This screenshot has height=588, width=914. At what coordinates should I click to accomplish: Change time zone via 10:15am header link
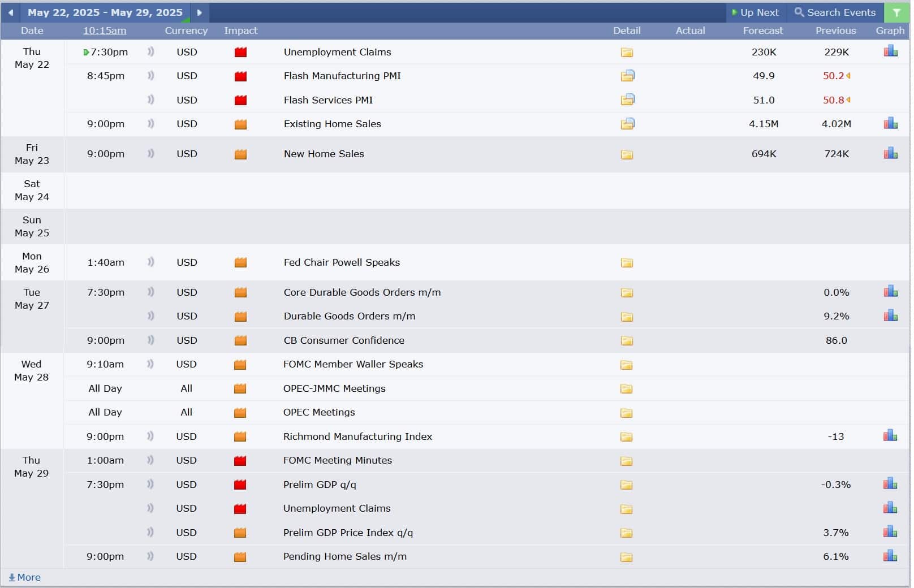click(x=105, y=31)
